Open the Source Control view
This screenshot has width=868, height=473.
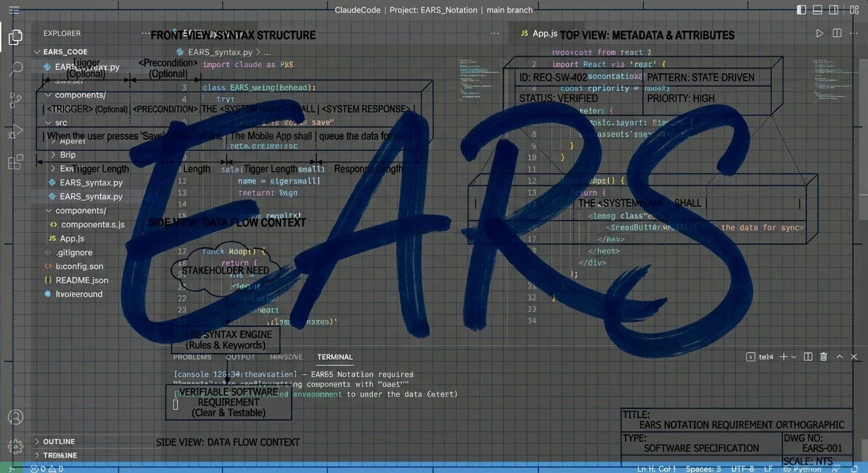[x=15, y=100]
